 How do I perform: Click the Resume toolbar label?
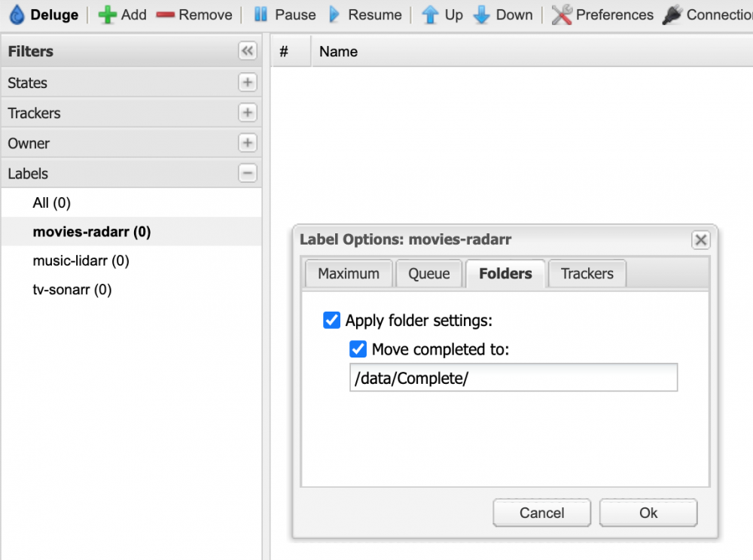(x=375, y=15)
